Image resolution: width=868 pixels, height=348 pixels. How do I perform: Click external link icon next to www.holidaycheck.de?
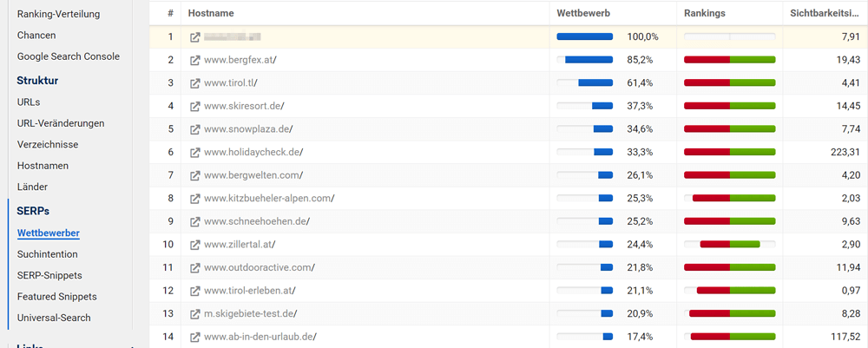[x=194, y=152]
